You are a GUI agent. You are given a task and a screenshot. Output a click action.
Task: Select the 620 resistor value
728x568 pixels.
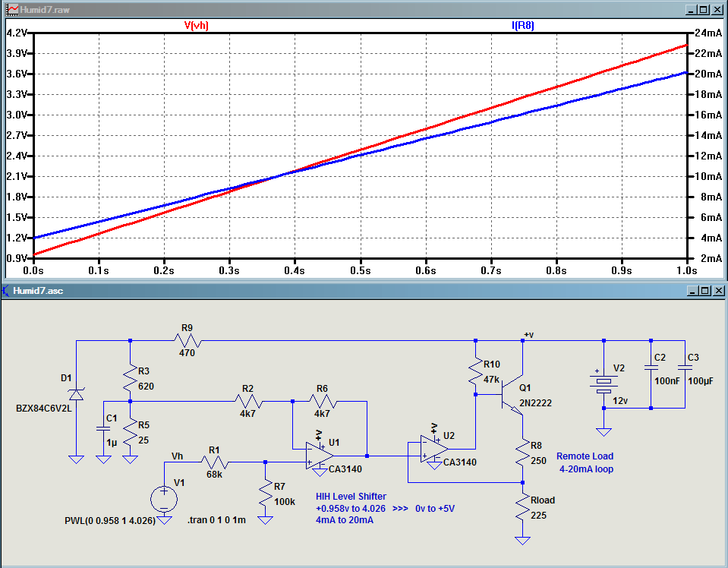tap(146, 387)
